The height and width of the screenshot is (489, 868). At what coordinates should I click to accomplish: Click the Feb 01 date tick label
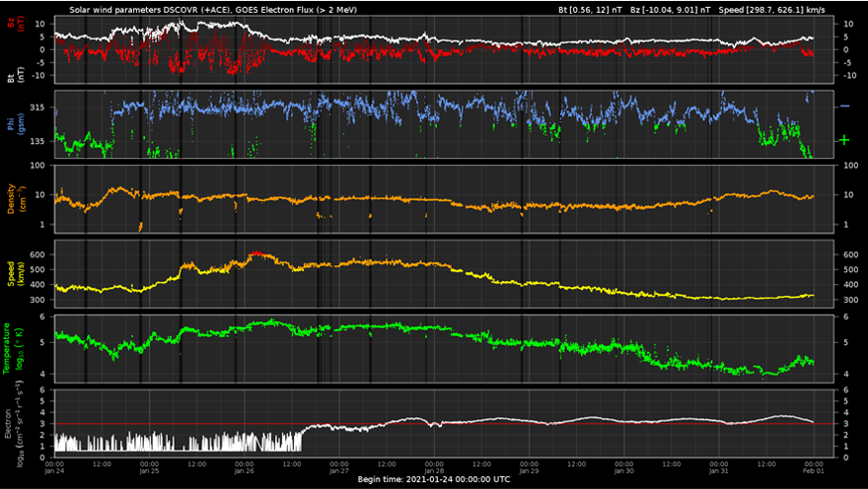[812, 470]
